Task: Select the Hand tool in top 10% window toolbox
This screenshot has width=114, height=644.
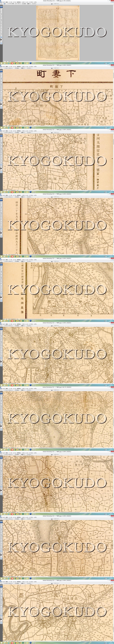Action: pyautogui.click(x=1, y=36)
